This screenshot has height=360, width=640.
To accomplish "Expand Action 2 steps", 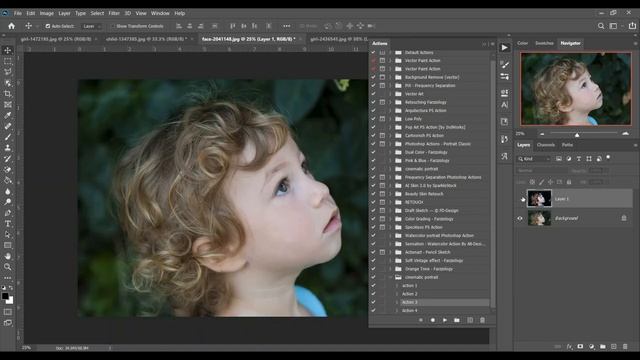I will point(397,294).
